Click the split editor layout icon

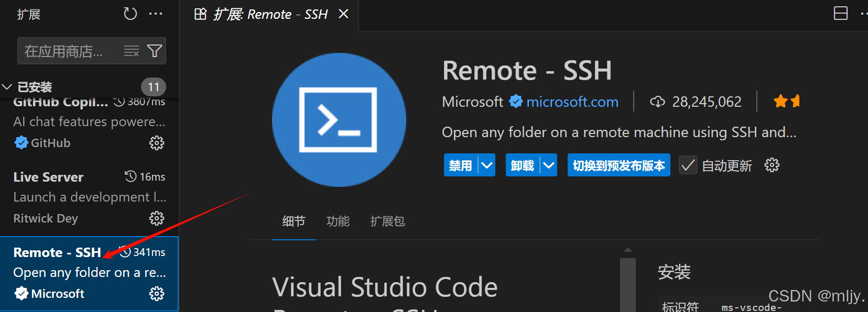click(840, 14)
